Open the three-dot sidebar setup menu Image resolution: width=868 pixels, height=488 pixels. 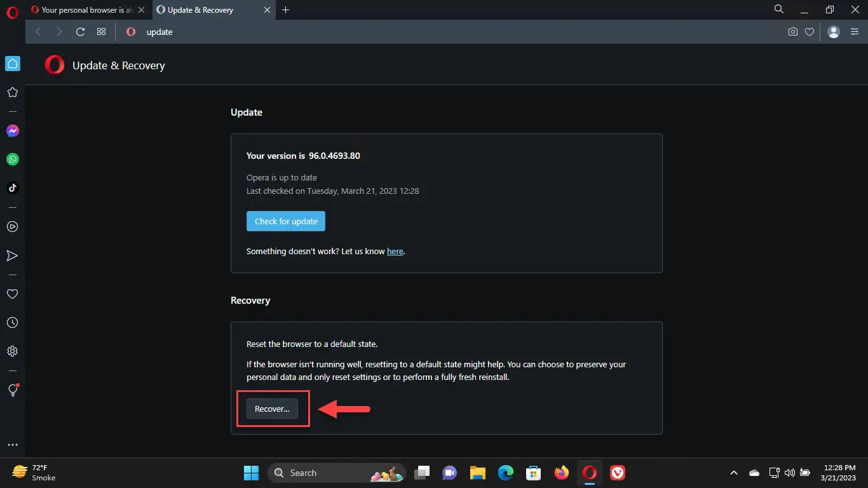(x=12, y=445)
